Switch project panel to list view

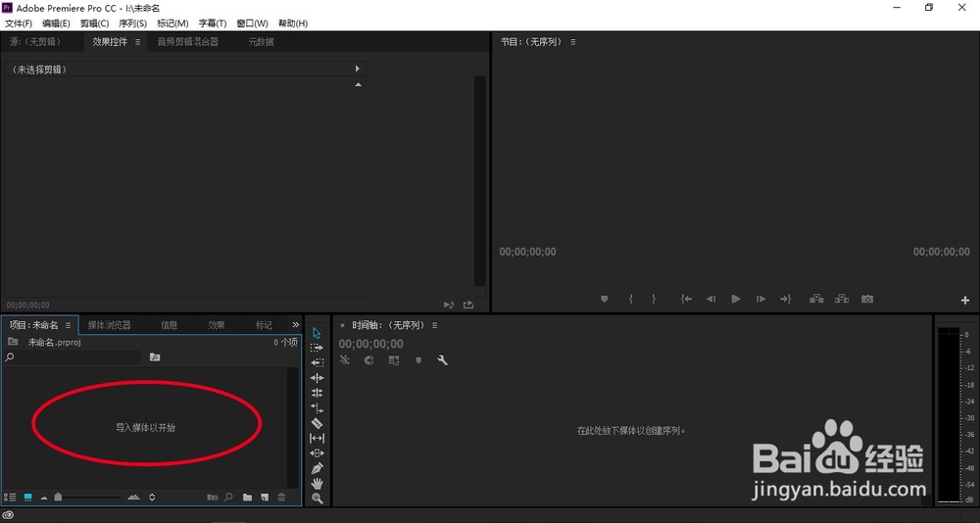(x=10, y=498)
